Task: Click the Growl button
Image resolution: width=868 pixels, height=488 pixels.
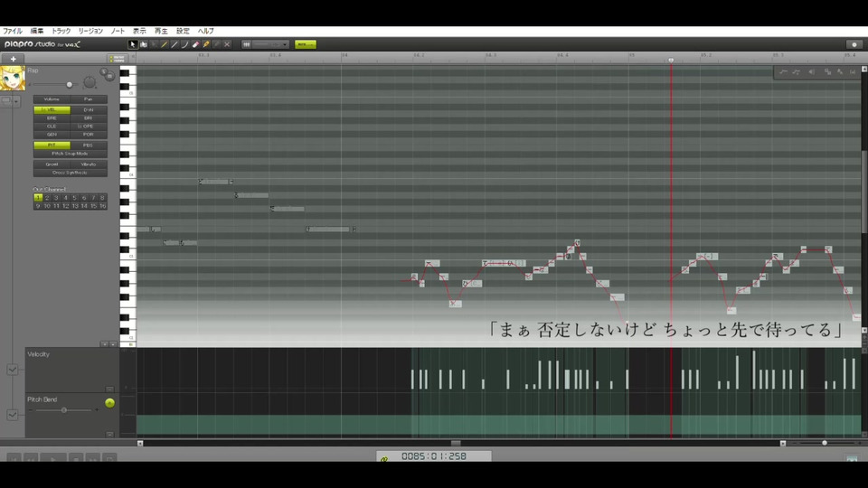Action: [52, 164]
